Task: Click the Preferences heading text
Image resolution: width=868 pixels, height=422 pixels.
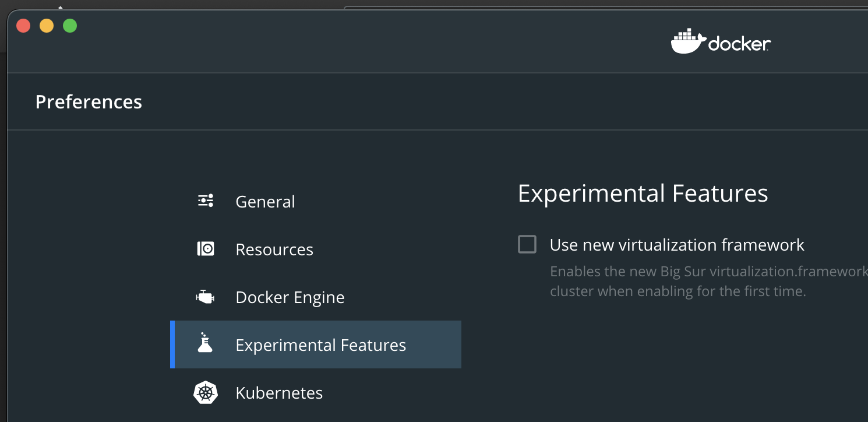Action: pos(89,101)
